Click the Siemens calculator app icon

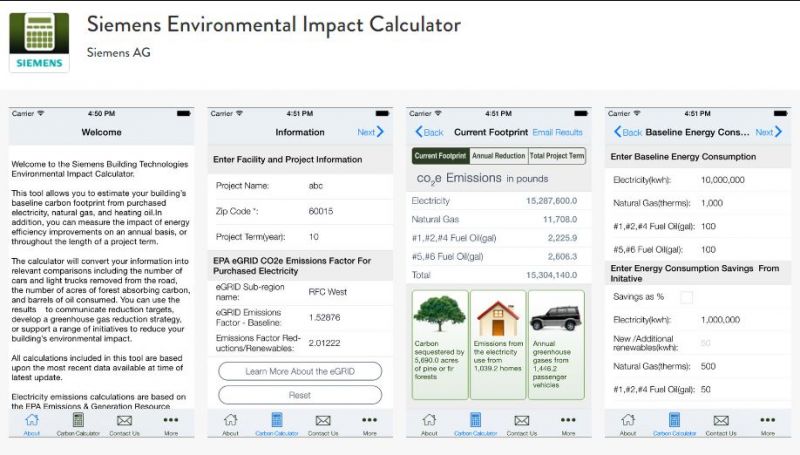39,42
